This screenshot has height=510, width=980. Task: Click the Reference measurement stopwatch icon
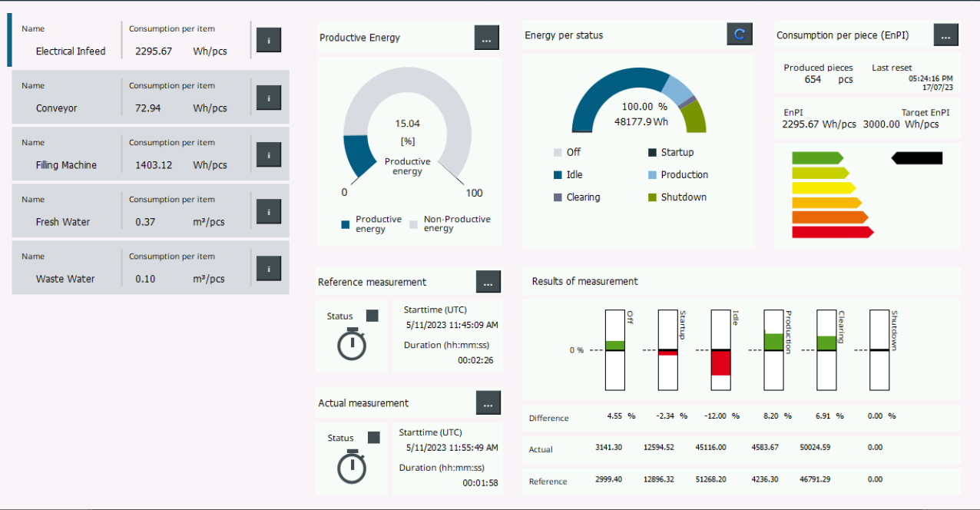coord(352,343)
